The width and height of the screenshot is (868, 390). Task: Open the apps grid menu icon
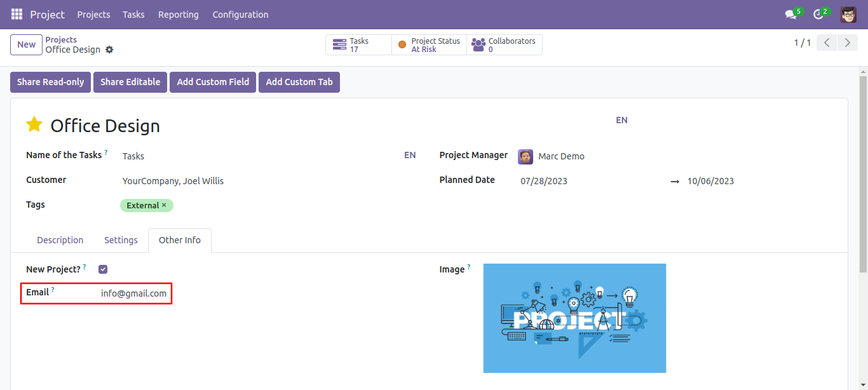click(17, 14)
